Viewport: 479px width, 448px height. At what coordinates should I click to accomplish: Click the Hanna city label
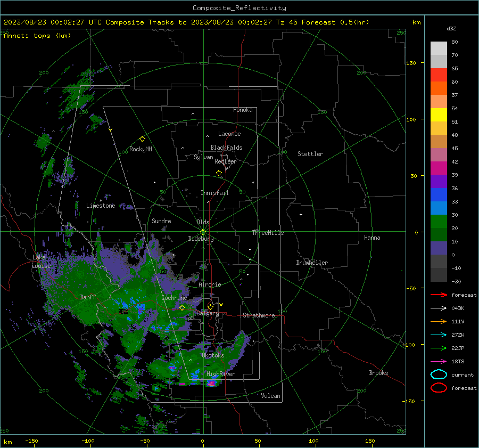(372, 238)
